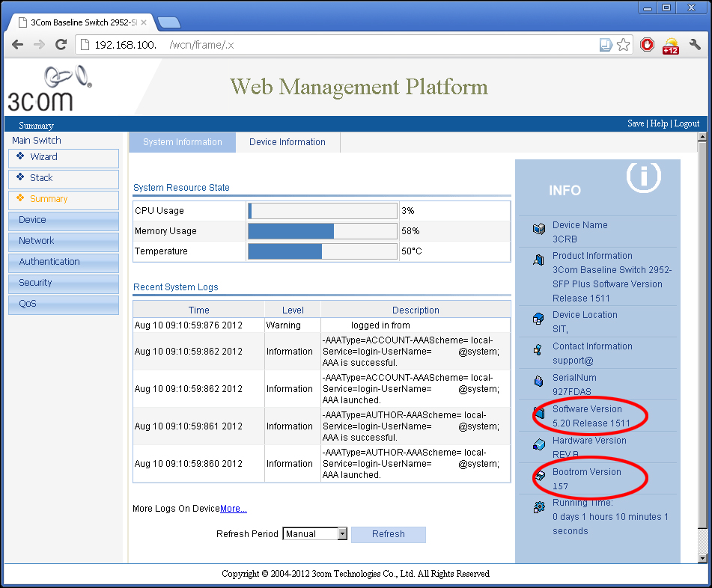Open the Stack menu item
The height and width of the screenshot is (588, 712).
tap(64, 179)
